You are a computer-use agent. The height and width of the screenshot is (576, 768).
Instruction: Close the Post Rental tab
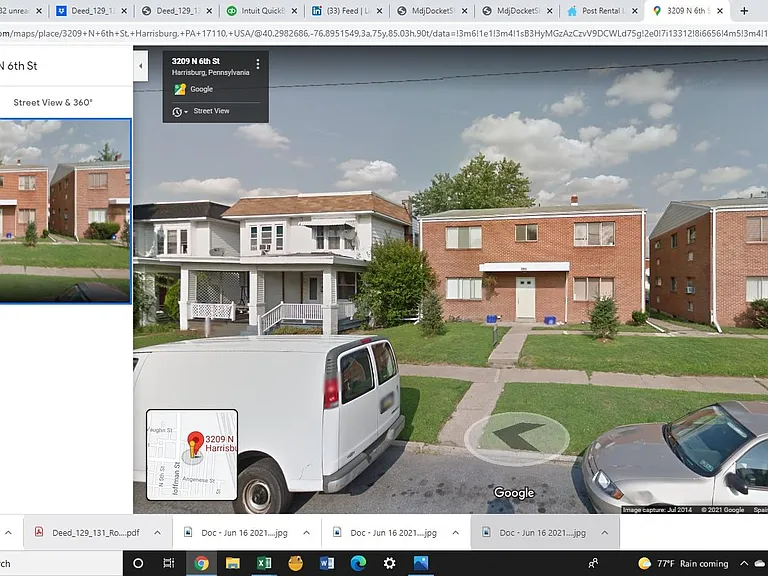coord(635,11)
